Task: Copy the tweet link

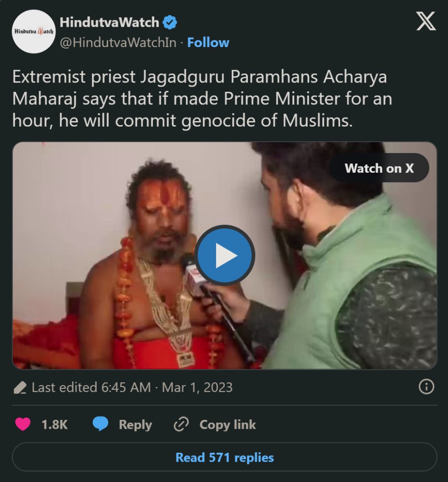Action: pyautogui.click(x=228, y=424)
